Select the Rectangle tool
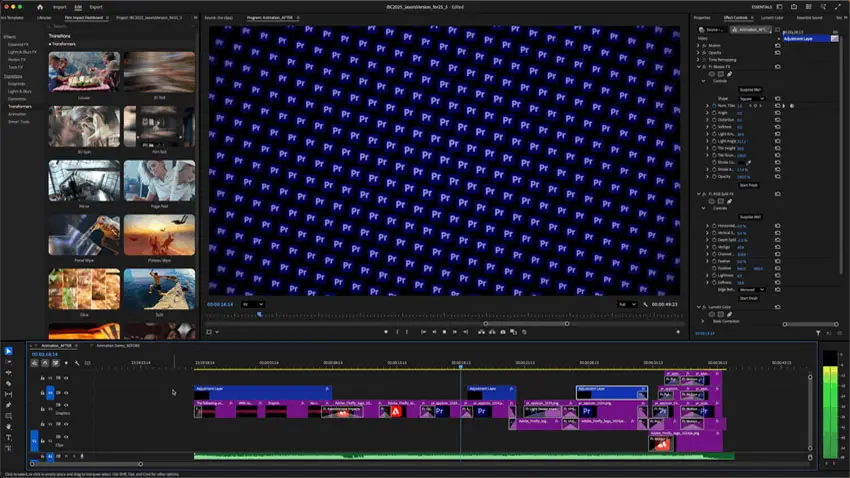Image resolution: width=850 pixels, height=478 pixels. coord(8,416)
